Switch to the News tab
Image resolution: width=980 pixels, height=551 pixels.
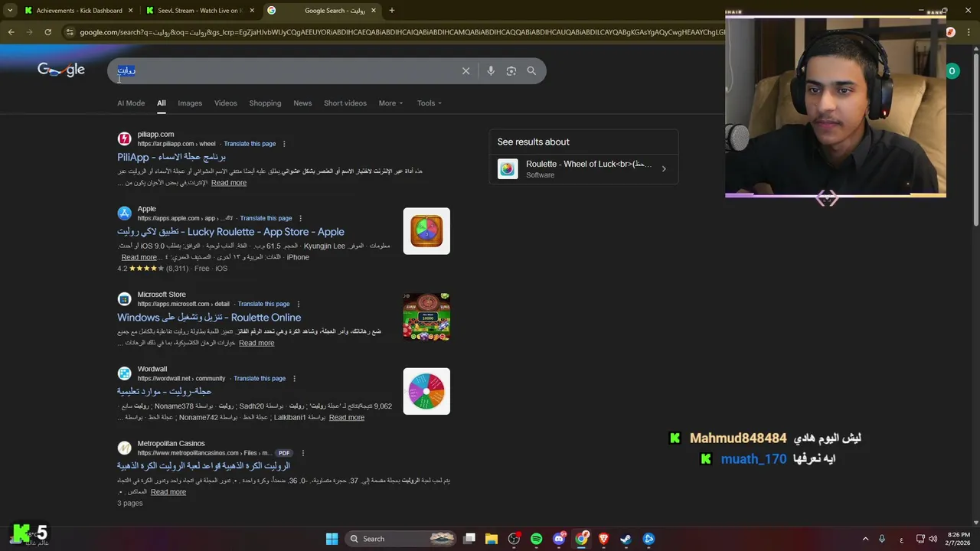[302, 103]
